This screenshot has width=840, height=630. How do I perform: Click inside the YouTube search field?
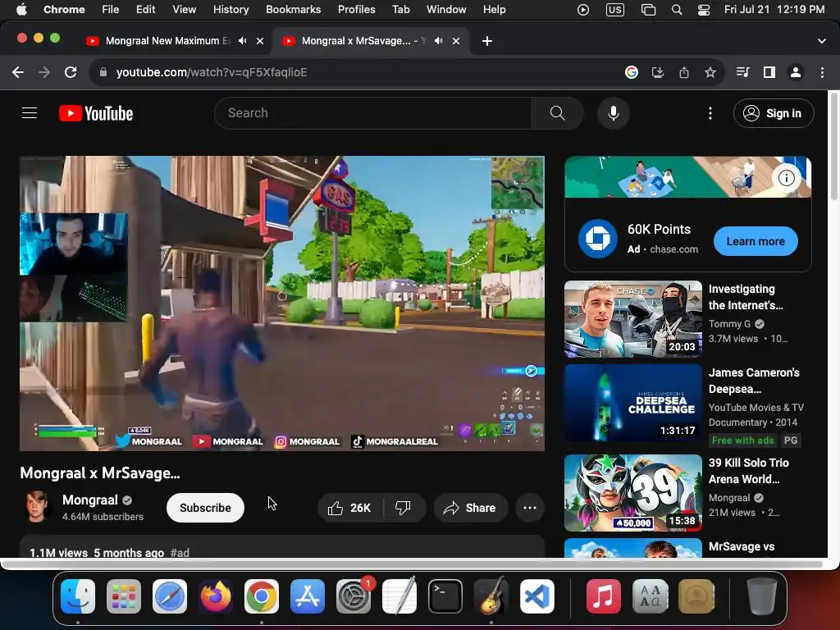373,113
